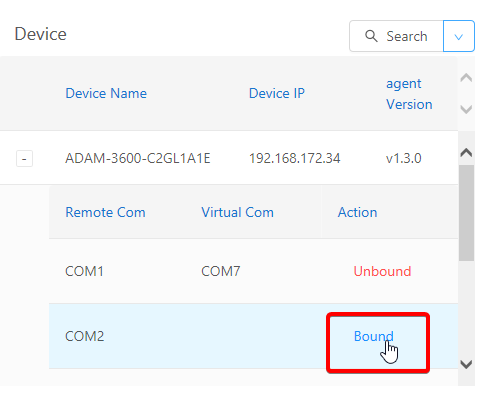Select the COM2 remote port row
This screenshot has width=495, height=405.
(253, 336)
